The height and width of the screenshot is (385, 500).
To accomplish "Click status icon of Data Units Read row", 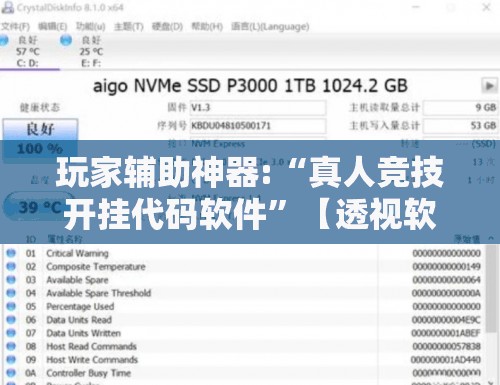I will point(11,320).
